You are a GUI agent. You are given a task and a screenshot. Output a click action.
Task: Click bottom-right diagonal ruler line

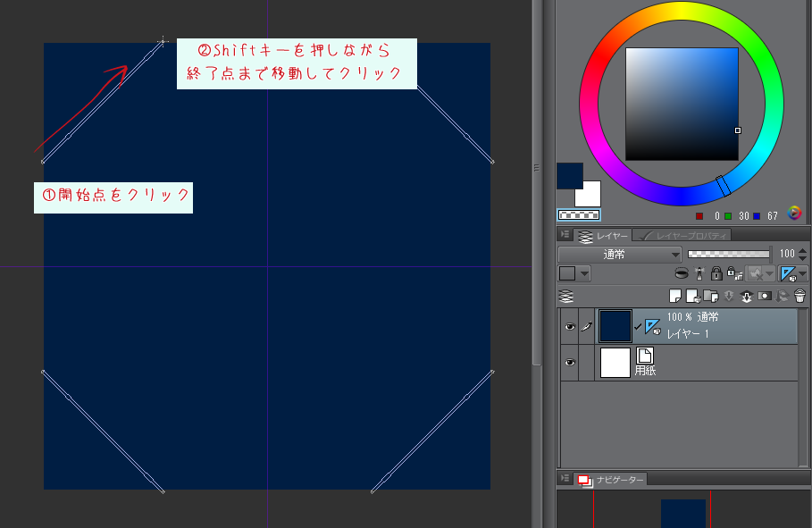click(x=431, y=432)
